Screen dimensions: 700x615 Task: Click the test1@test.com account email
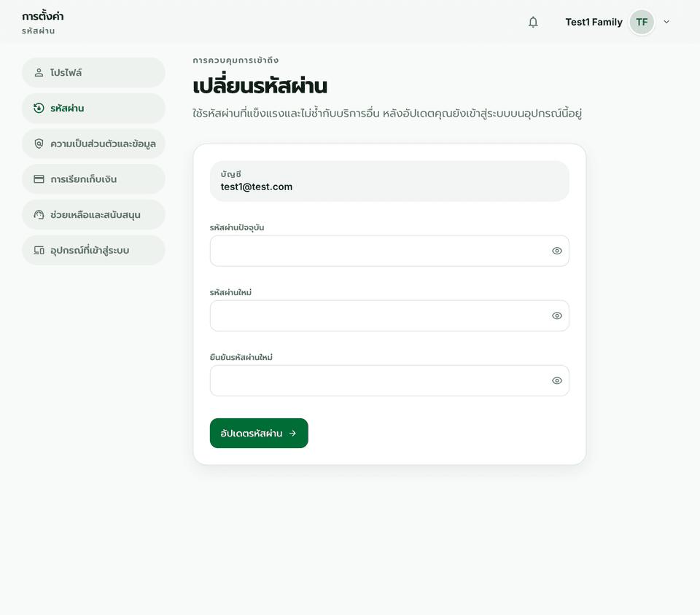[x=257, y=187]
